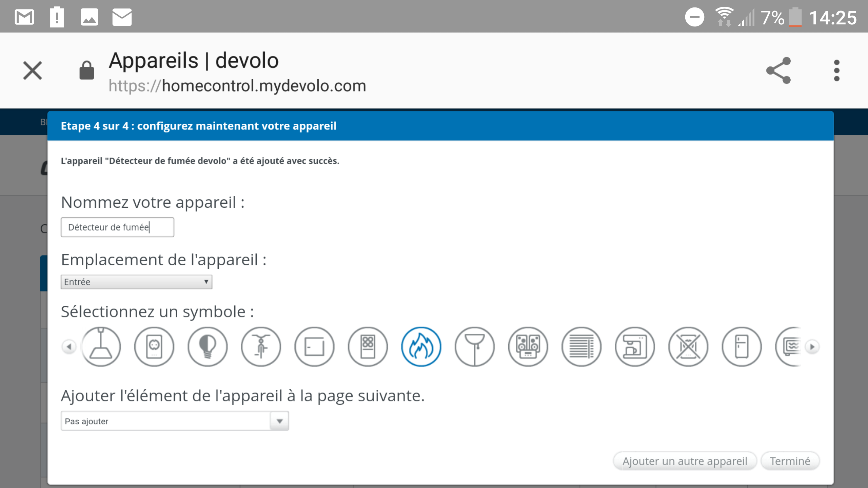Screen dimensions: 868x488
Task: Focus the device name input field
Action: tap(117, 227)
